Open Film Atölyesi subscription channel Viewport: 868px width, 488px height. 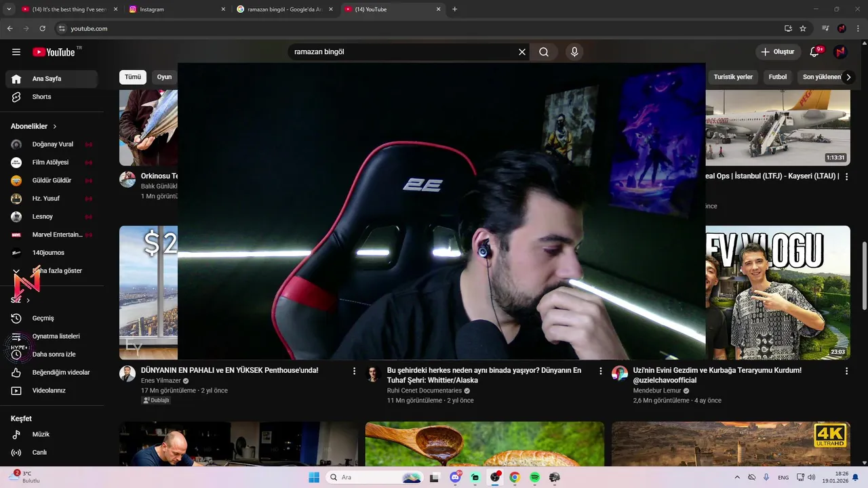(x=52, y=163)
